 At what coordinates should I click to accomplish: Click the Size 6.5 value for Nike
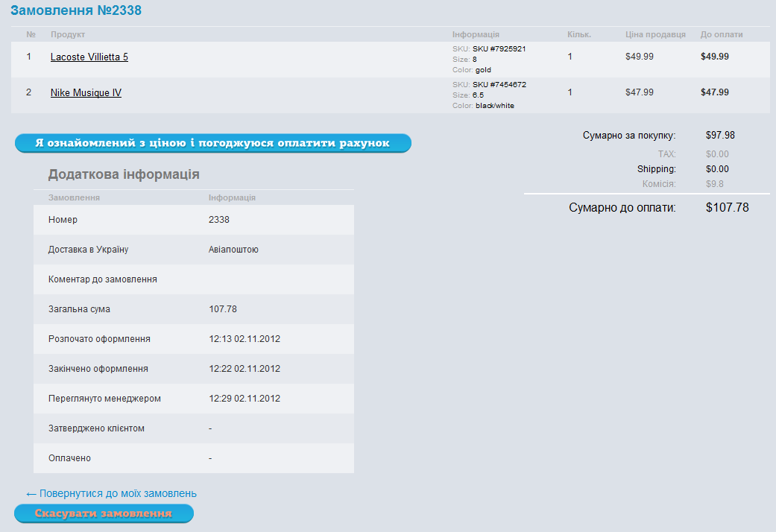click(x=478, y=95)
